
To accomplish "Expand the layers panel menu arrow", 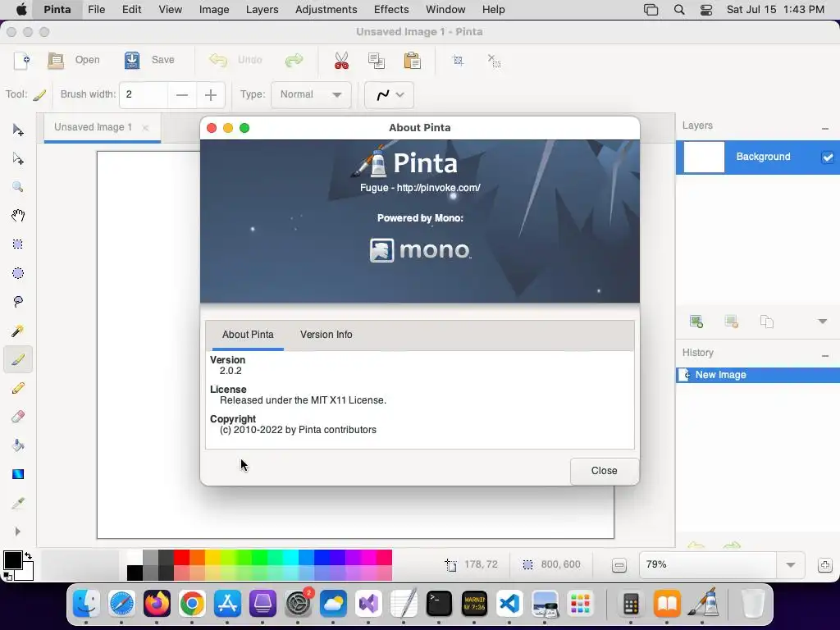I will point(822,322).
